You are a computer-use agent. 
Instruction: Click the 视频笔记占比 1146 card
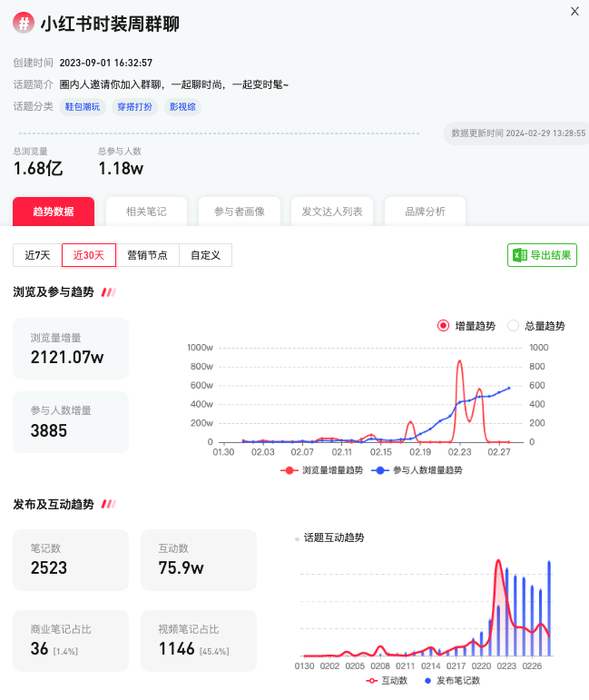coord(199,641)
